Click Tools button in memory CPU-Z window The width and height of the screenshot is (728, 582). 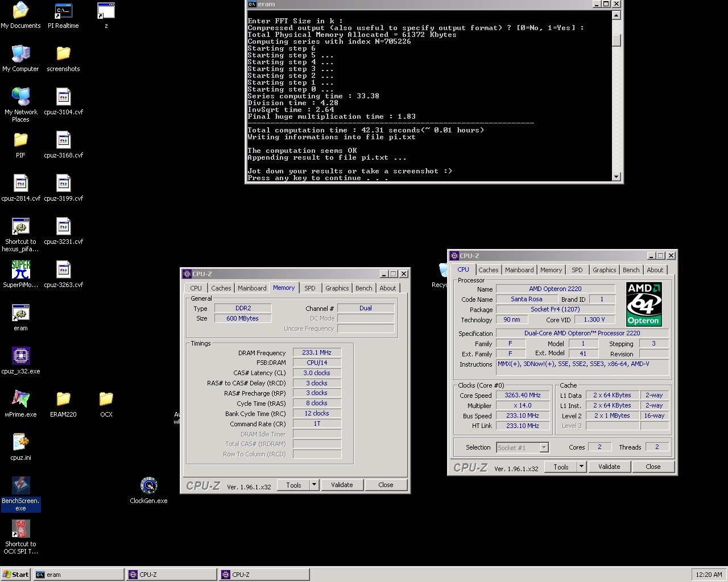click(293, 485)
